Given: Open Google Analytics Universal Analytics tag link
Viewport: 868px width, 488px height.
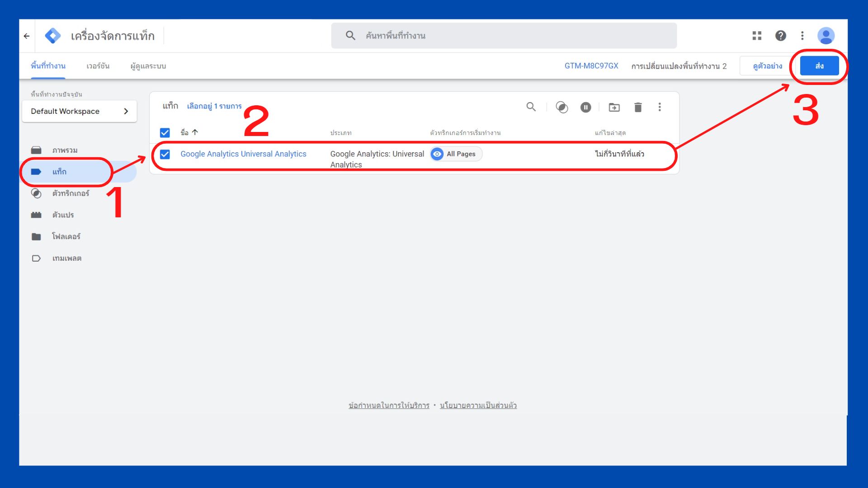Looking at the screenshot, I should click(243, 154).
